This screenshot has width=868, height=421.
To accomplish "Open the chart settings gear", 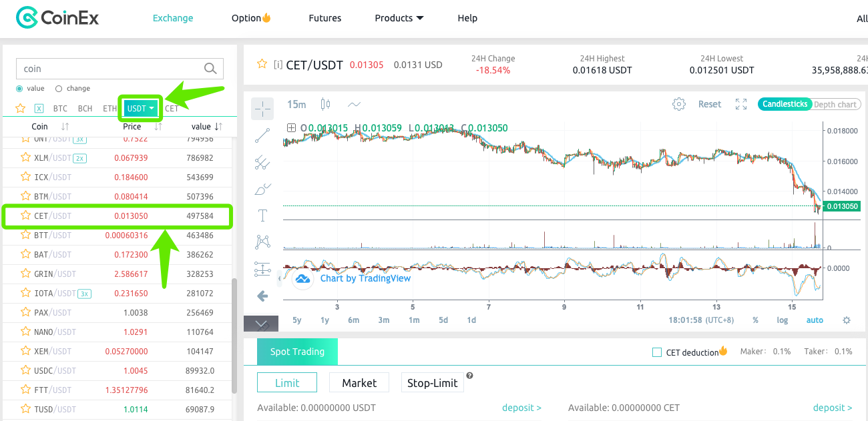I will point(679,104).
